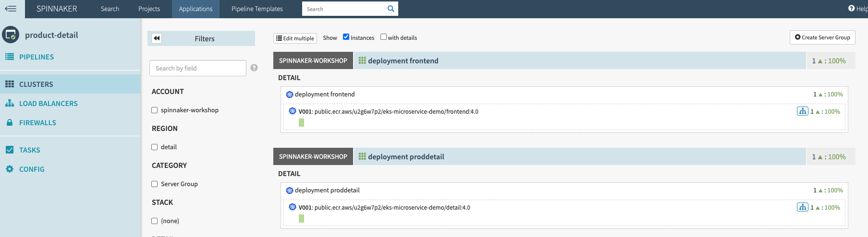Enable the 'with details' checkbox
This screenshot has width=868, height=237.
pyautogui.click(x=383, y=37)
